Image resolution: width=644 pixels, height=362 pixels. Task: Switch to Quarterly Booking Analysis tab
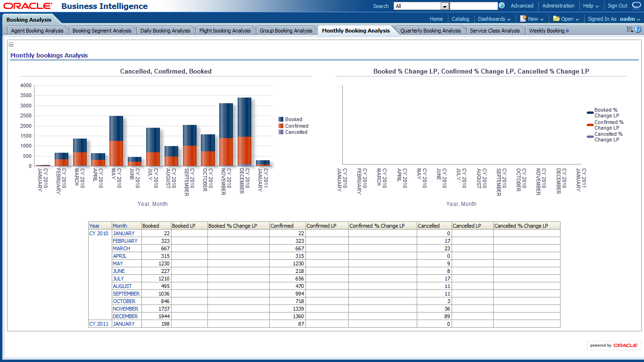point(430,31)
